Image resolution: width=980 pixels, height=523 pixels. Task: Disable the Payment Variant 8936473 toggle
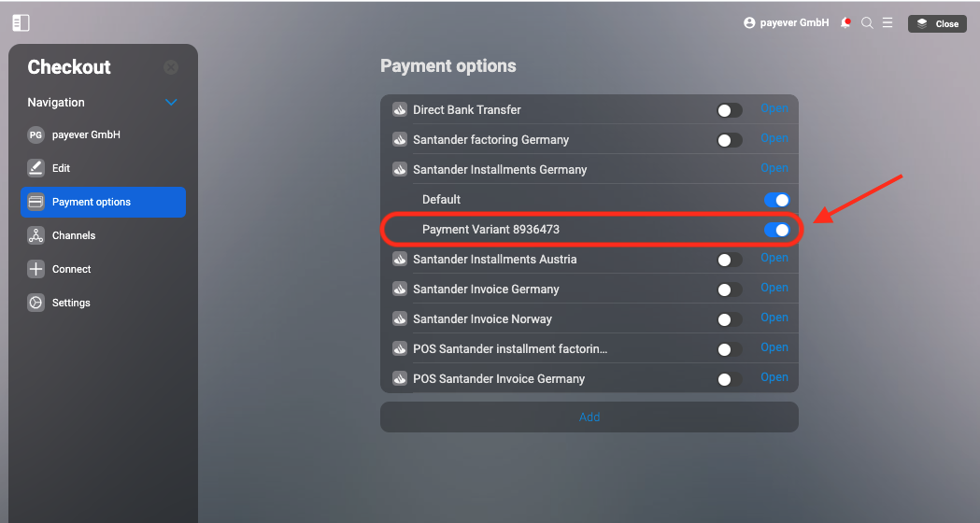pyautogui.click(x=777, y=230)
